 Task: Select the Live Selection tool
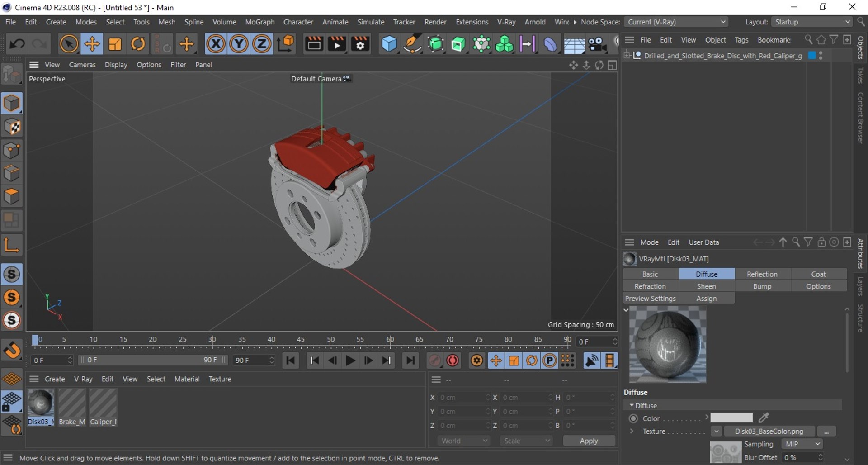pos(69,44)
